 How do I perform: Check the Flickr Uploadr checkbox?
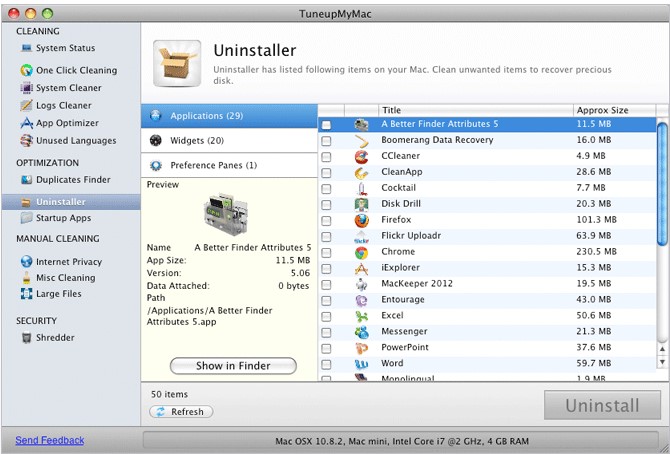pos(326,237)
